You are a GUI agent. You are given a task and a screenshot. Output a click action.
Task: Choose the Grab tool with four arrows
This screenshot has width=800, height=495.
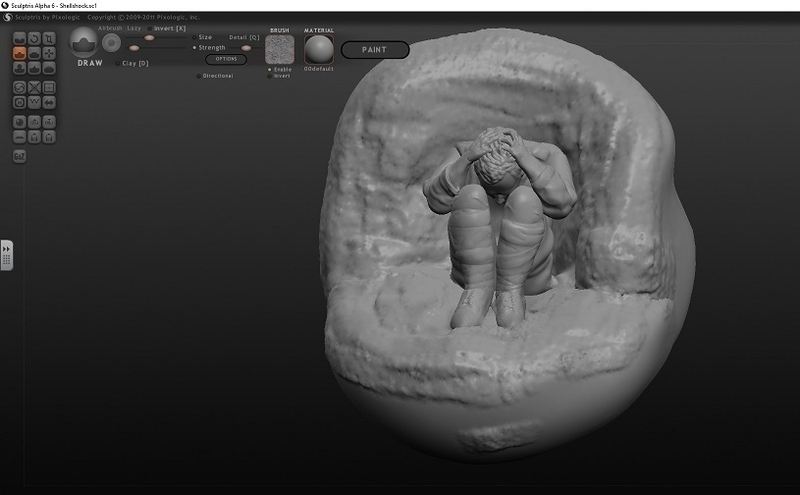click(x=49, y=53)
